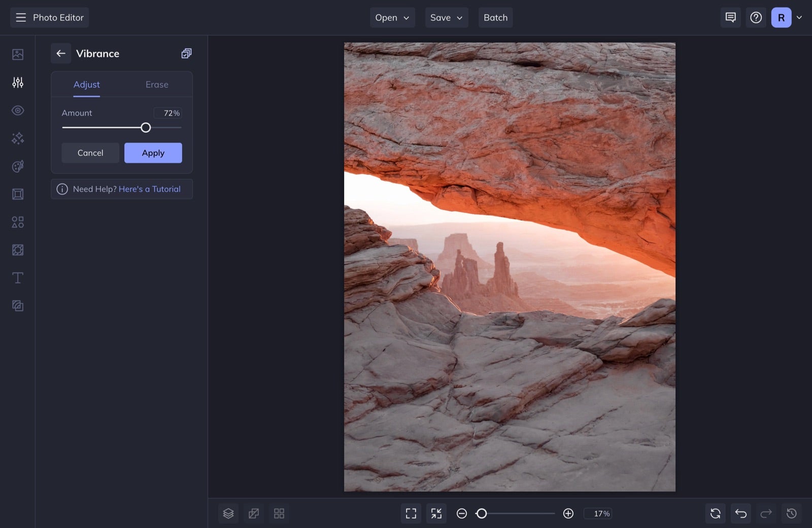Select the Text tool
812x528 pixels.
coord(18,277)
